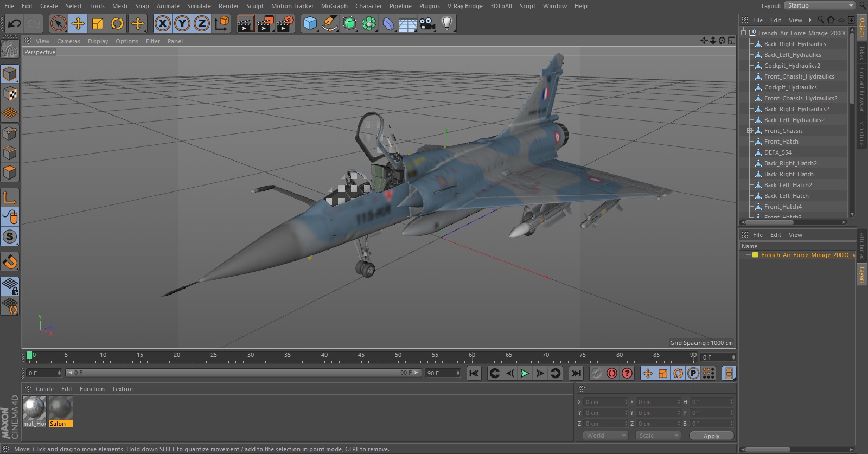Open the Content Browser side tab
This screenshot has width=868, height=454.
point(861,89)
